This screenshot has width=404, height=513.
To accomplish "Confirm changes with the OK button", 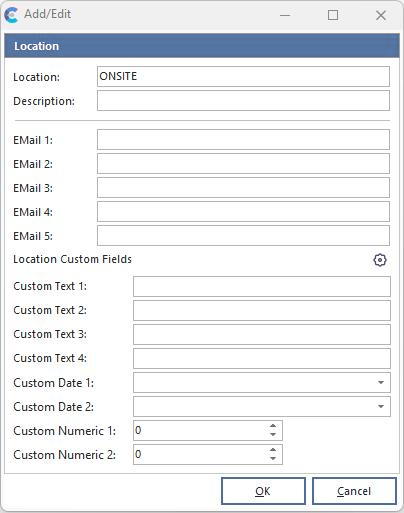I will coord(263,491).
